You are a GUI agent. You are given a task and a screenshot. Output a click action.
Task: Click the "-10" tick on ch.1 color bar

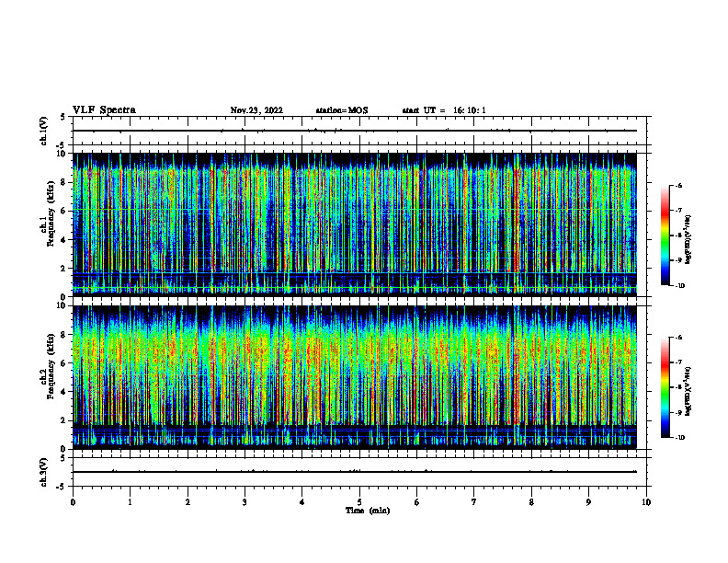[x=680, y=286]
